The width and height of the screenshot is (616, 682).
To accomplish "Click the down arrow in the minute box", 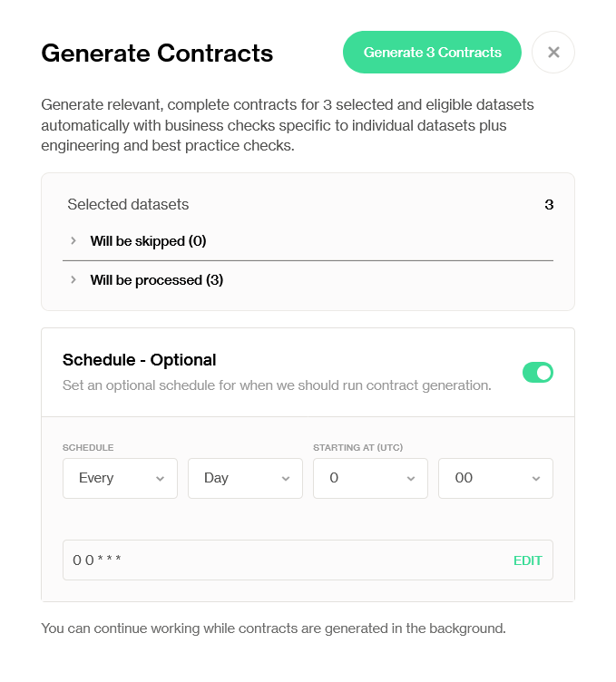I will pyautogui.click(x=536, y=479).
